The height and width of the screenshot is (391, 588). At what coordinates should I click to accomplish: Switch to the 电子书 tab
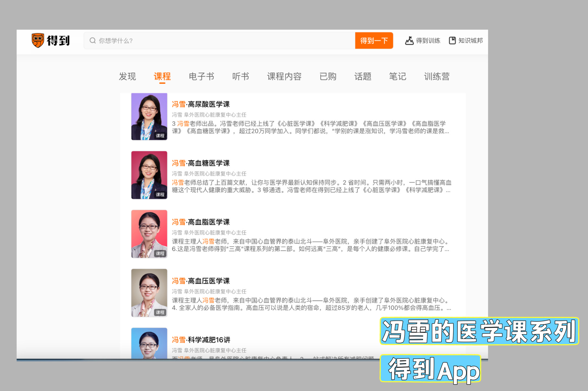pyautogui.click(x=201, y=76)
